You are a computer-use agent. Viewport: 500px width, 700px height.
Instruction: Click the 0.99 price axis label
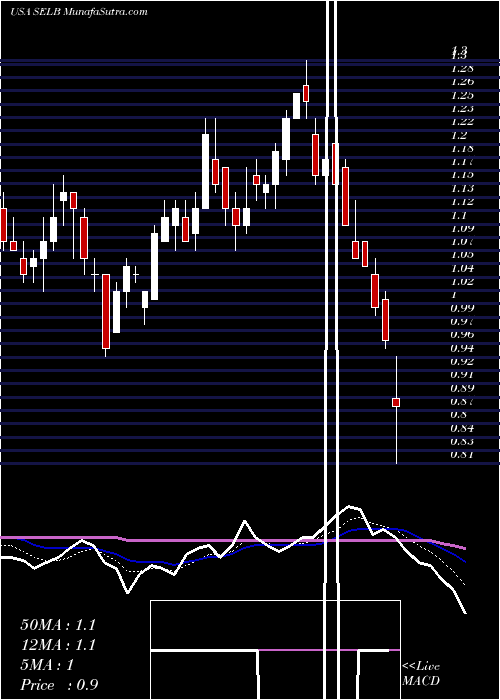[462, 308]
